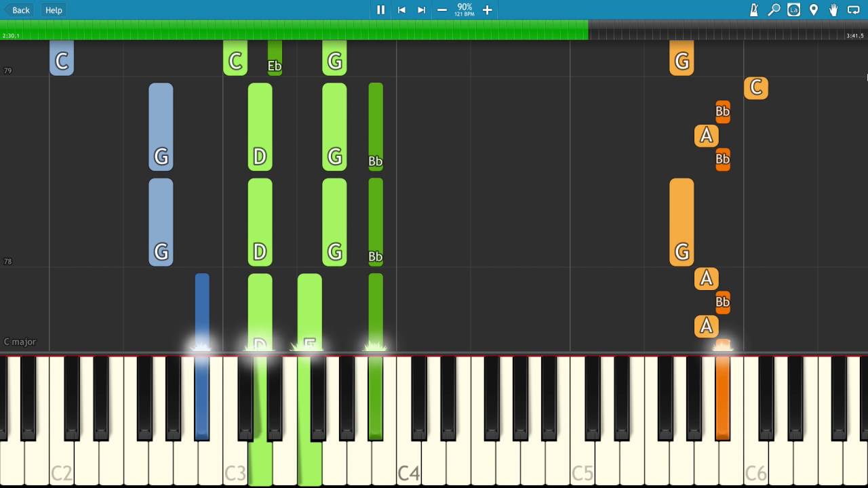Click the 'C major' key label
This screenshot has height=488, width=868.
pos(20,342)
